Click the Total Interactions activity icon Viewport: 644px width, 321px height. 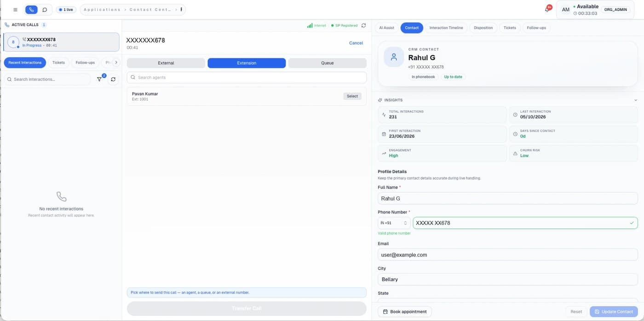384,115
